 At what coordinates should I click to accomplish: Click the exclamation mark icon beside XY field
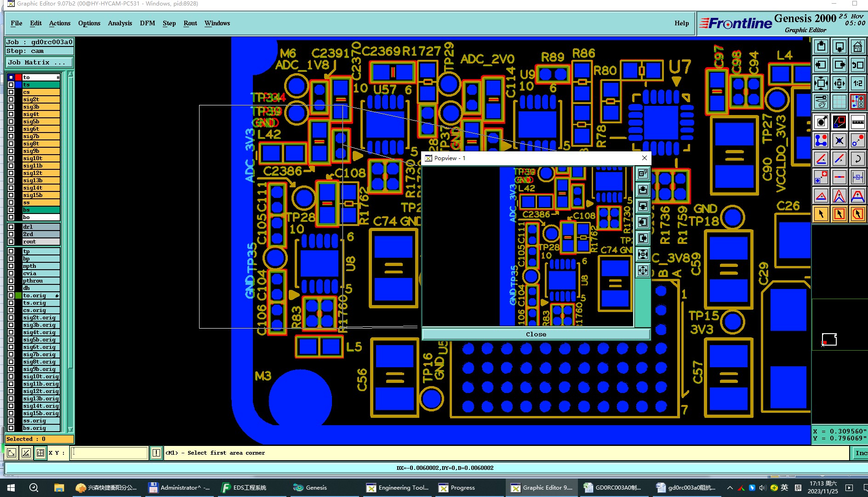[x=156, y=453]
